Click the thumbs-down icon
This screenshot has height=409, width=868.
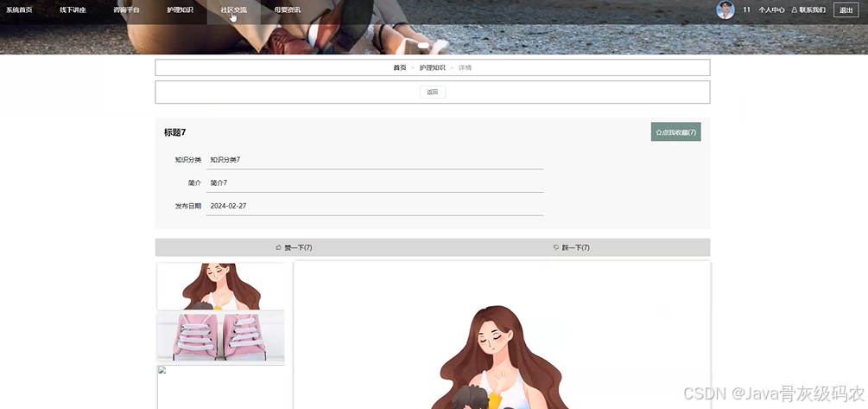tap(556, 247)
